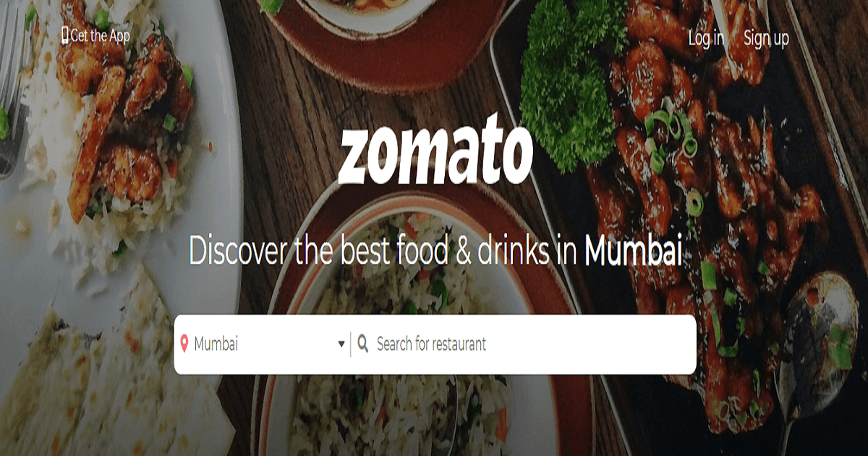Click the zomato logo
The image size is (868, 456).
point(435,155)
